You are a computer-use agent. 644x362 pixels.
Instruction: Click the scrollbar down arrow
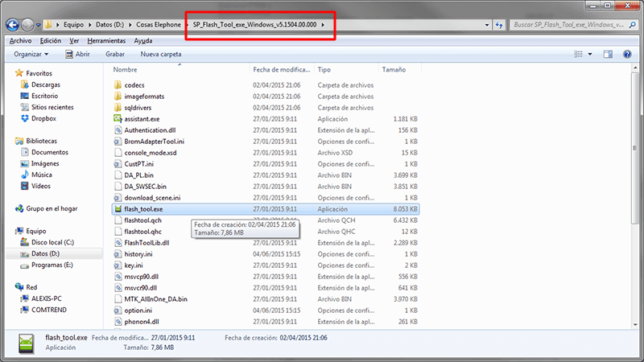point(635,325)
